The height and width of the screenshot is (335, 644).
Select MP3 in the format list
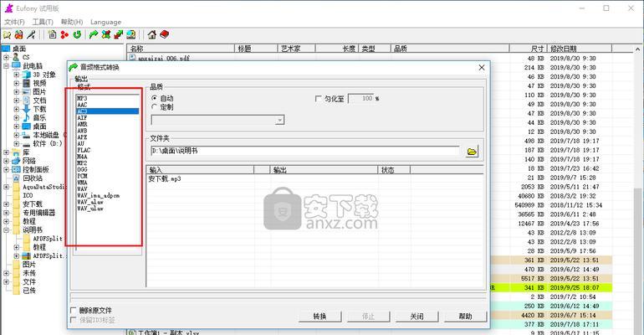108,99
